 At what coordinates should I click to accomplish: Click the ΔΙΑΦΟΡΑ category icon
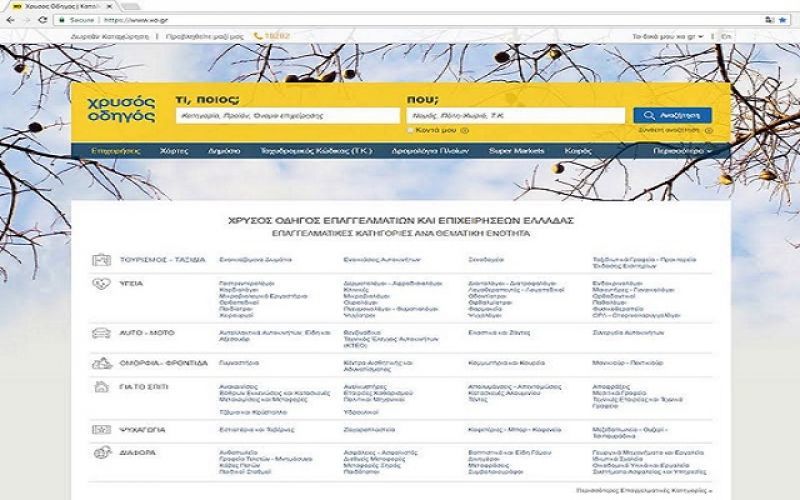[102, 452]
